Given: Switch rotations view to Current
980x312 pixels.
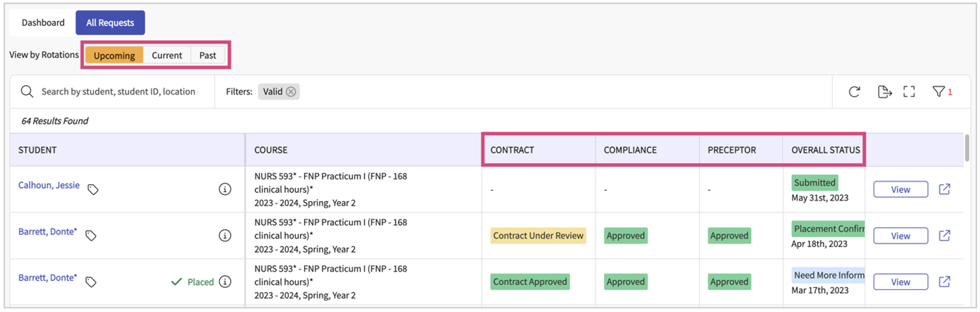Looking at the screenshot, I should click(x=167, y=56).
